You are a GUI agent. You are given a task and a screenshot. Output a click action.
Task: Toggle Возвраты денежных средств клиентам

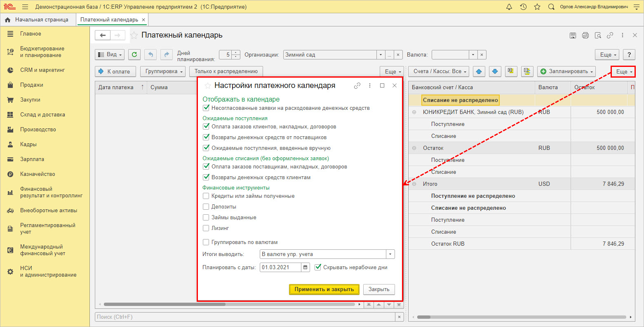coord(206,177)
